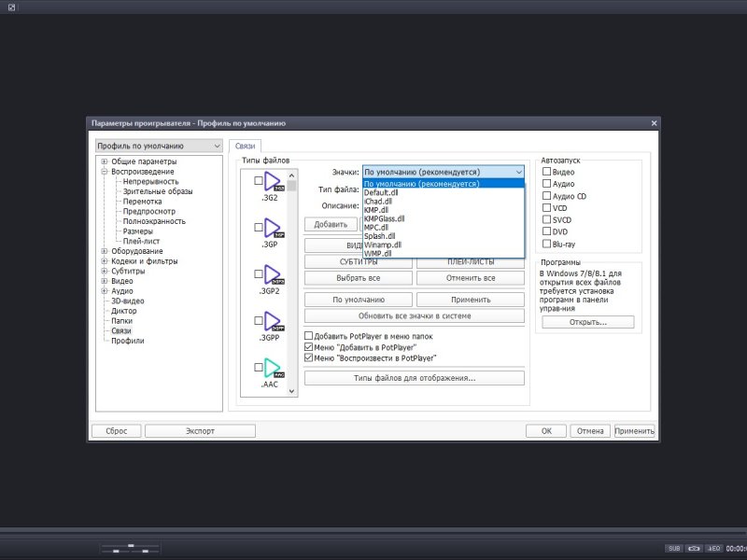Click the icon in the player's top-left corner
Screen dimensions: 747x560
(x=11, y=7)
